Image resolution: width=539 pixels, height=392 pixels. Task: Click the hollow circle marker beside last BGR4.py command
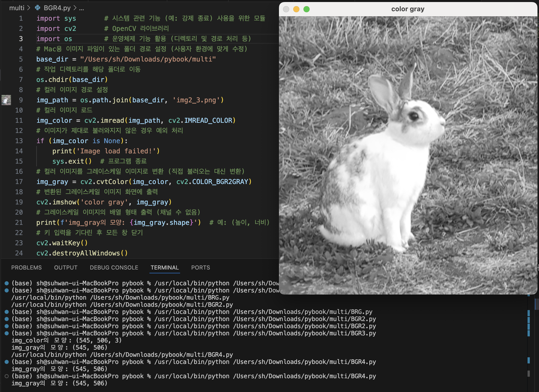(7, 376)
